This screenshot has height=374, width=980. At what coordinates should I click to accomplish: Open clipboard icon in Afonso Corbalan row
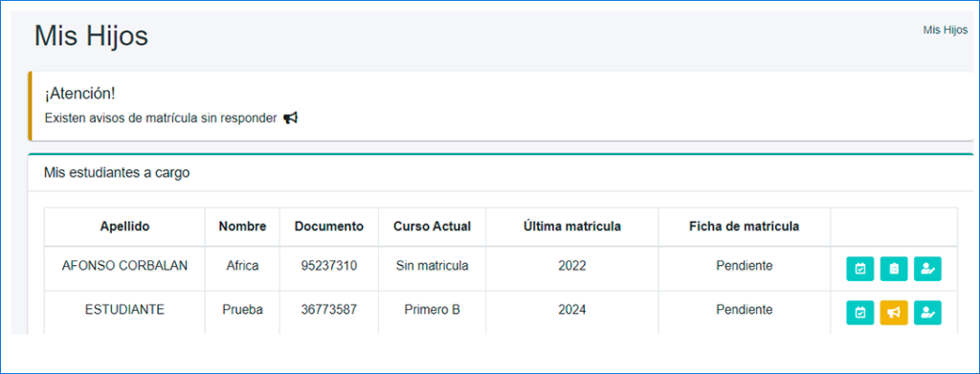tap(894, 269)
